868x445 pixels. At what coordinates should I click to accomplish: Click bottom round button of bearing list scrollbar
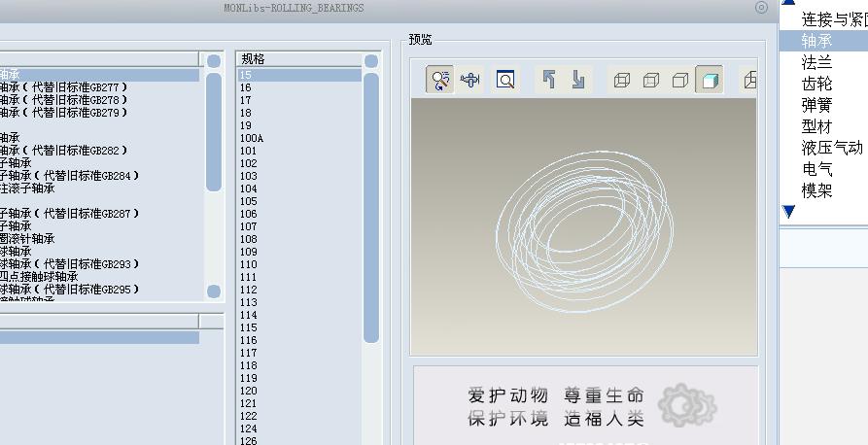[x=214, y=291]
